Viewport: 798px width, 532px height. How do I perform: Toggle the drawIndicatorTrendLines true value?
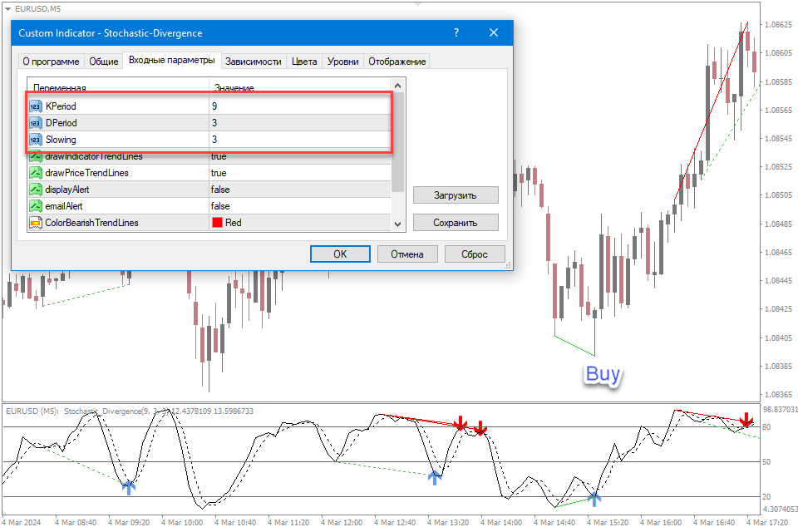[x=219, y=157]
